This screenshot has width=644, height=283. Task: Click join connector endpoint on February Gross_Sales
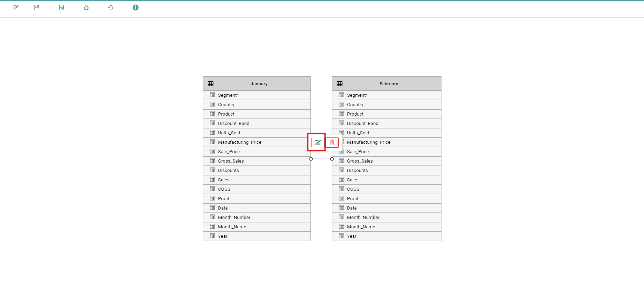point(332,159)
